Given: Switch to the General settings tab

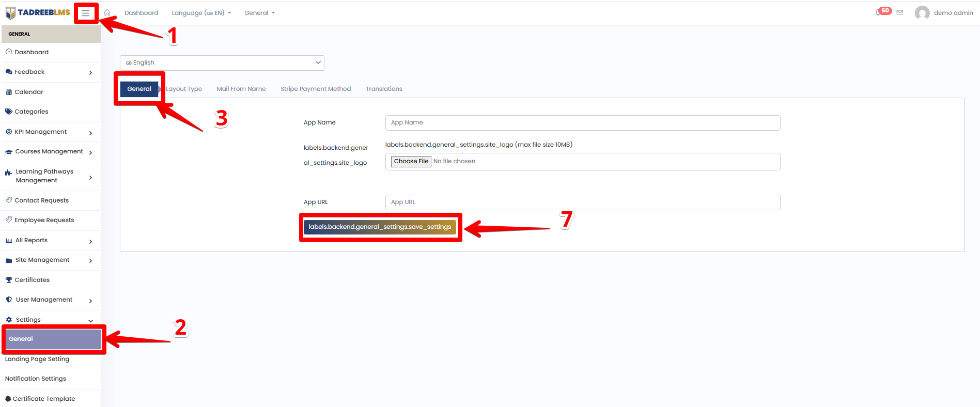Looking at the screenshot, I should coord(139,89).
